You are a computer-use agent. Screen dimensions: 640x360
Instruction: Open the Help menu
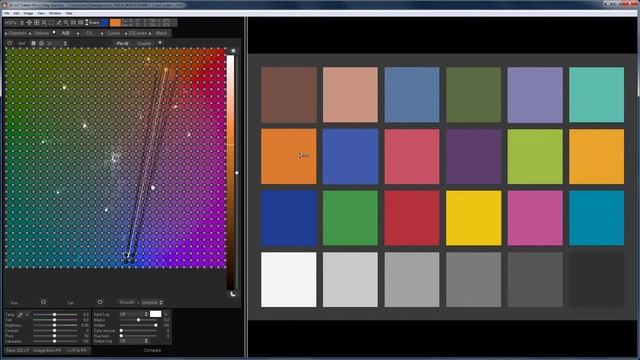[x=69, y=13]
